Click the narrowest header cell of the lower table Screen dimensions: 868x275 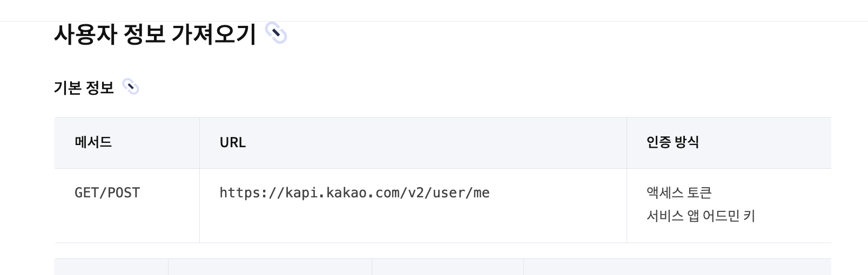[111, 267]
